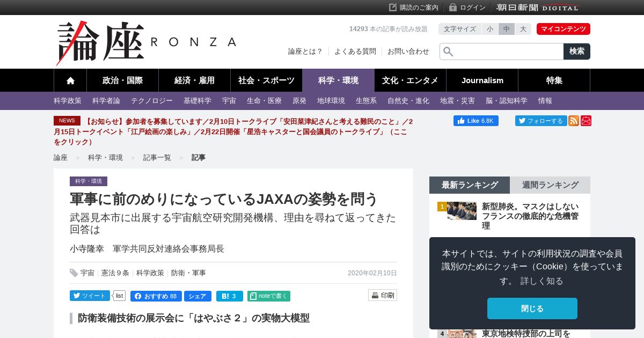Open rank 1 article thumbnail

point(462,211)
